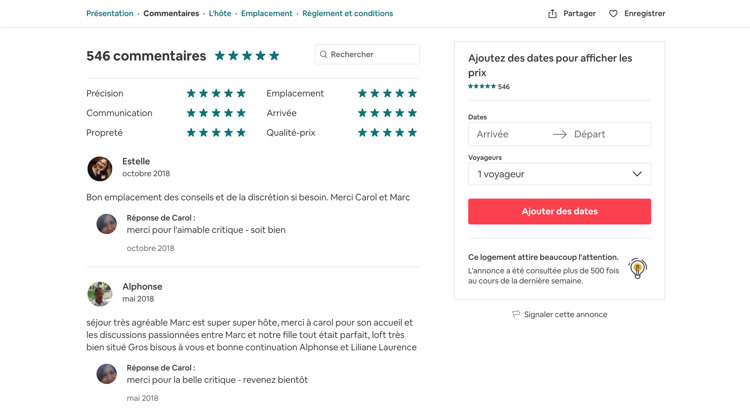Viewport: 750px width, 415px height.
Task: Click Carol's avatar in the first reply
Action: coord(107,224)
